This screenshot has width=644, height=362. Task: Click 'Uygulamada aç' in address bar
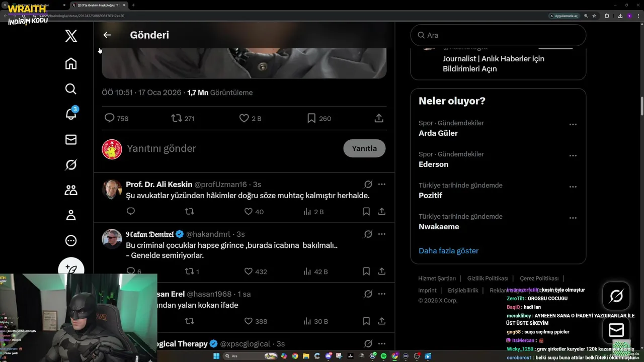point(563,16)
